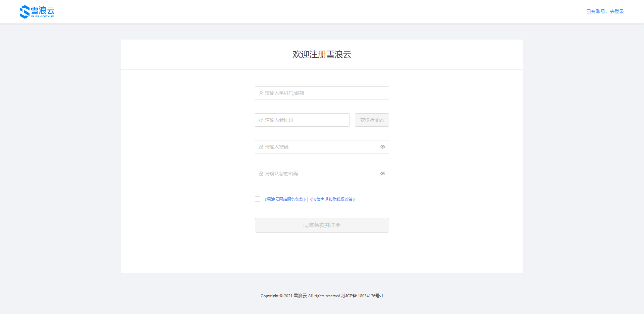Click the user icon in the account field
The height and width of the screenshot is (314, 644).
pos(261,93)
